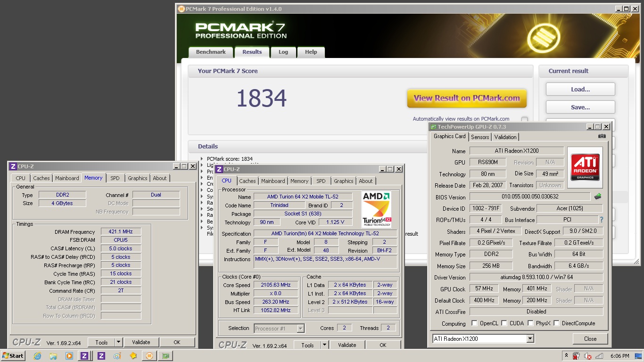Screen dimensions: 644x362
Task: Show hidden tray icons arrow
Action: coord(566,355)
